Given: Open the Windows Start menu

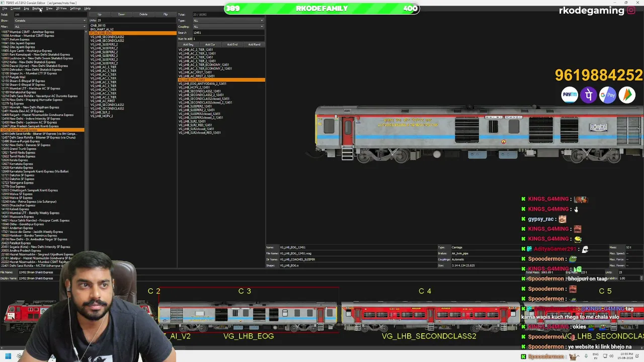Looking at the screenshot, I should click(8, 356).
